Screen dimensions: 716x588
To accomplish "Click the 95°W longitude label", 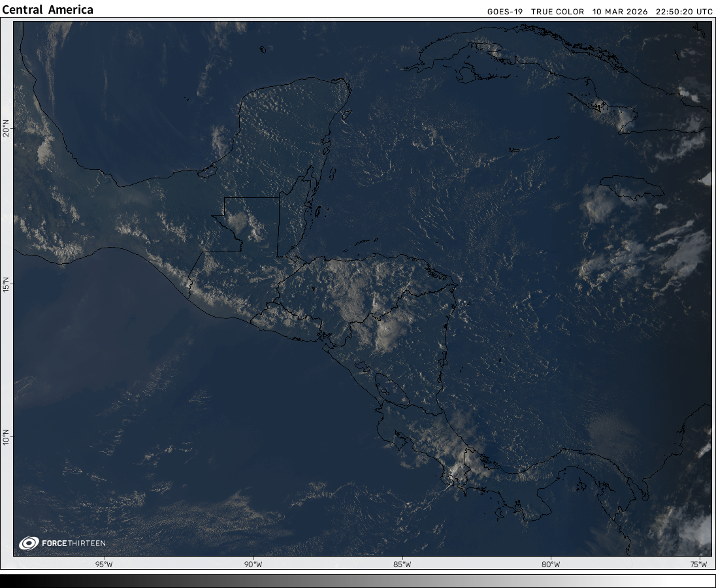I will coord(104,564).
